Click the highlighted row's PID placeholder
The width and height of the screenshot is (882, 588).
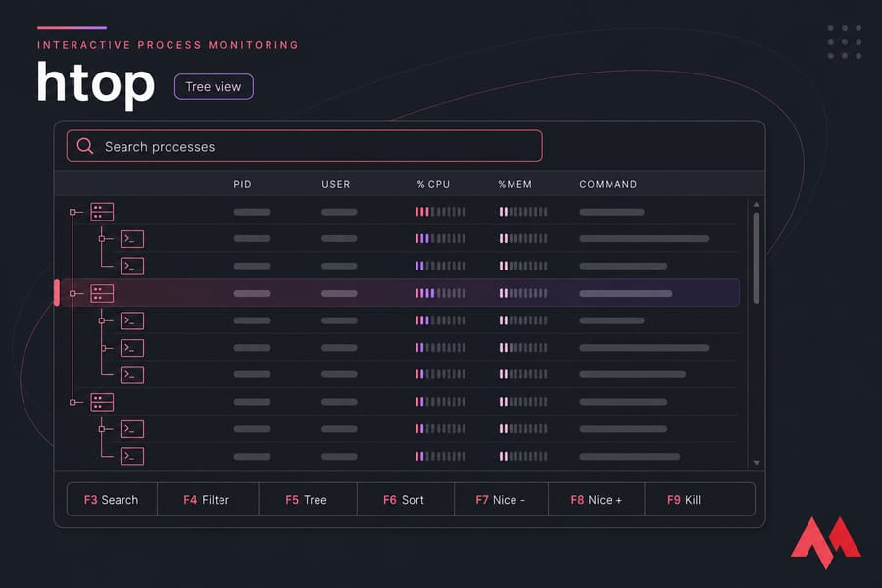click(x=252, y=293)
